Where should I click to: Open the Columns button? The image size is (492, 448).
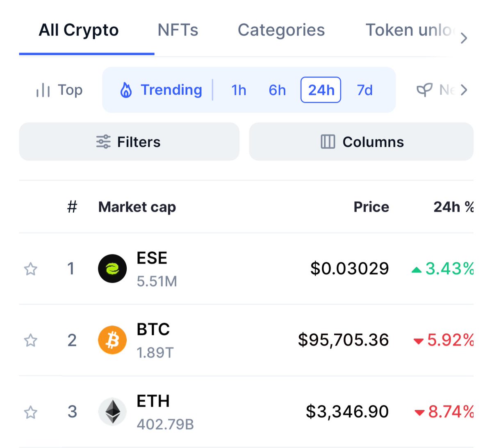[361, 141]
